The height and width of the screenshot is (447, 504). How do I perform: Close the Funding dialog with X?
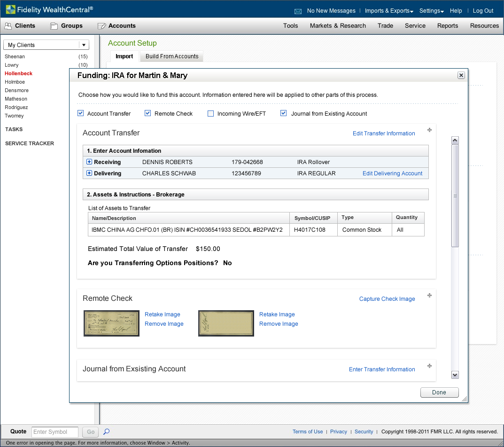tap(461, 75)
